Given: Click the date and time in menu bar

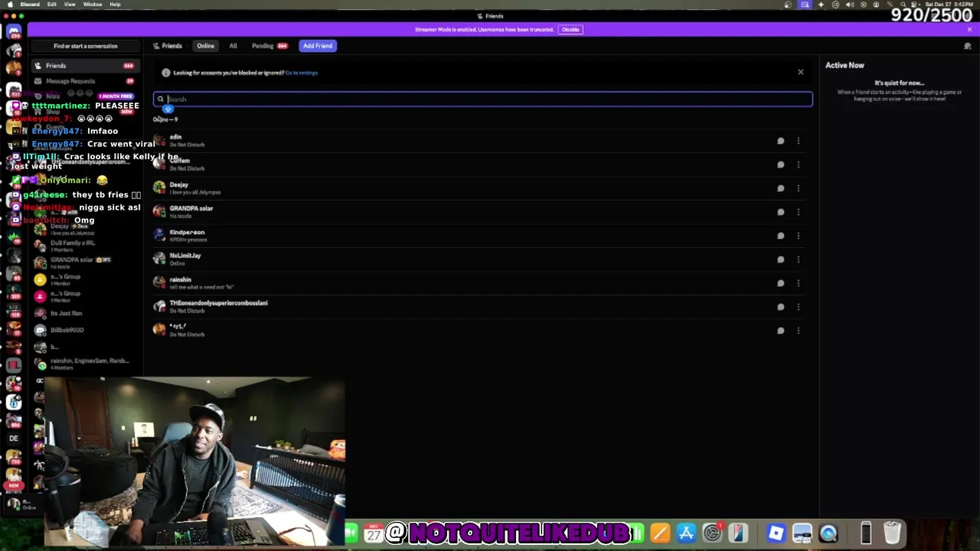Looking at the screenshot, I should [948, 5].
